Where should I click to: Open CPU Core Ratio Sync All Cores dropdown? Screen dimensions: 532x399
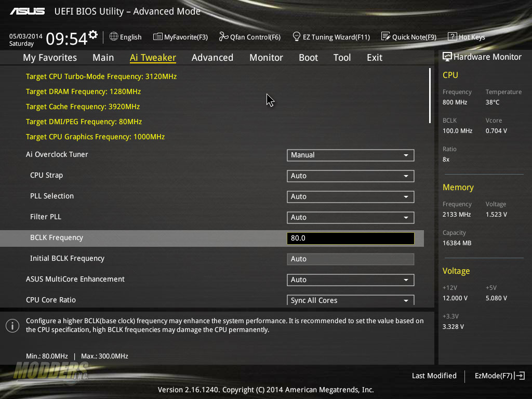click(351, 300)
